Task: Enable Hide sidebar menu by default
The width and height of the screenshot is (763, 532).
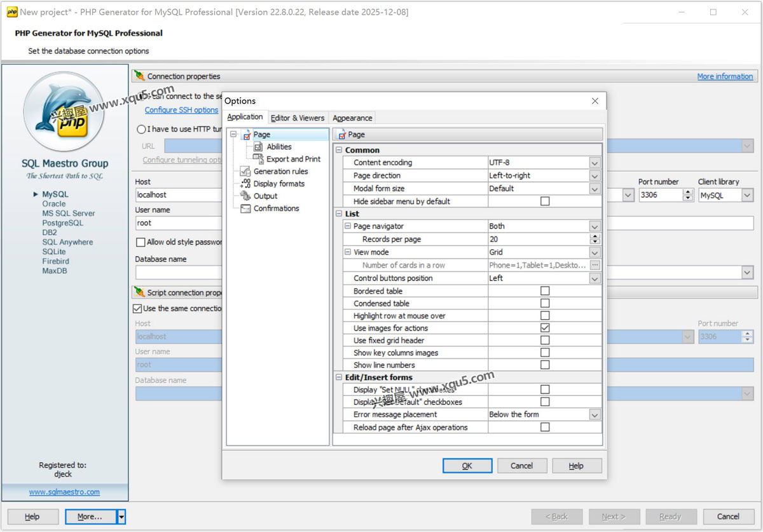Action: coord(544,201)
